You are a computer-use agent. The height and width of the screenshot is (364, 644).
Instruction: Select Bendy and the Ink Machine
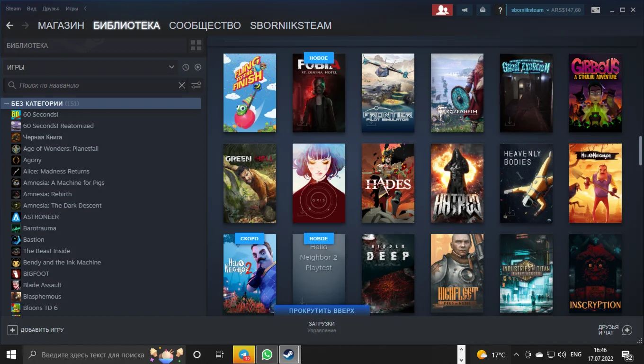click(62, 262)
